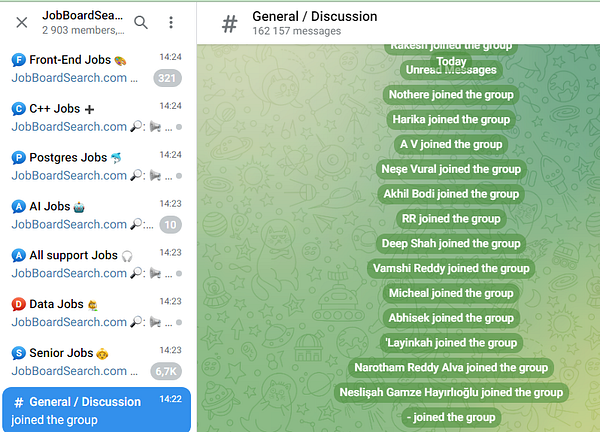This screenshot has width=600, height=432.
Task: Click the hash icon in General / Discussion row
Action: (19, 402)
